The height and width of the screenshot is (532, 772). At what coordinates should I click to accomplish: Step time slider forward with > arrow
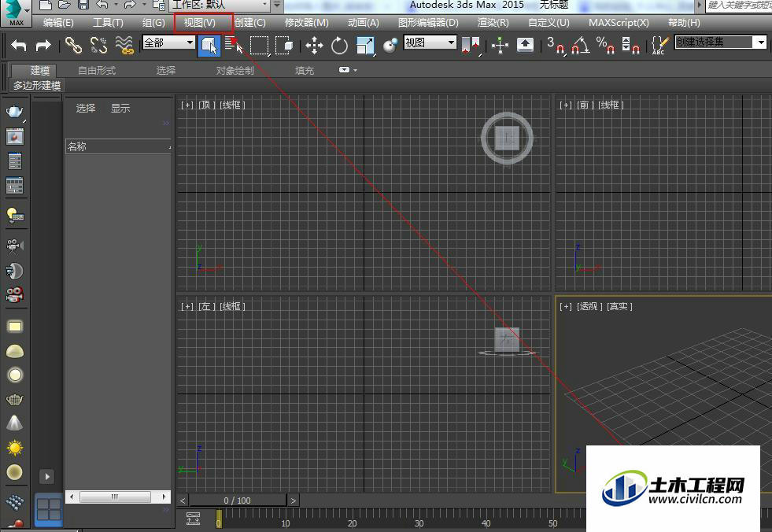click(x=293, y=501)
